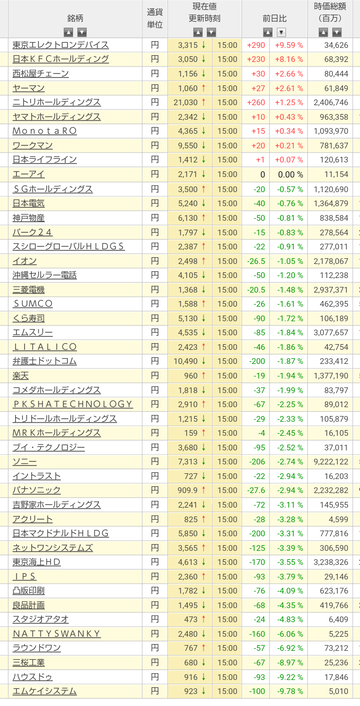Click the MRKホールディングス stock name

(x=56, y=433)
